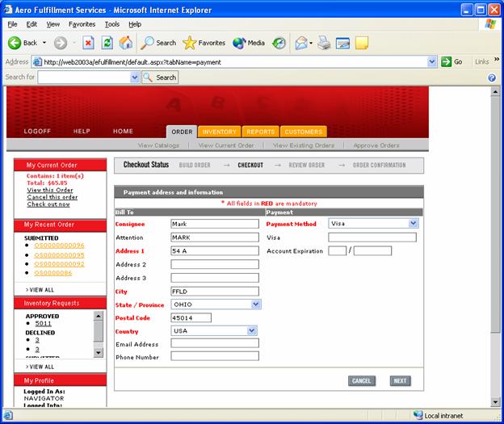Open the Search toolbar button

[x=158, y=43]
